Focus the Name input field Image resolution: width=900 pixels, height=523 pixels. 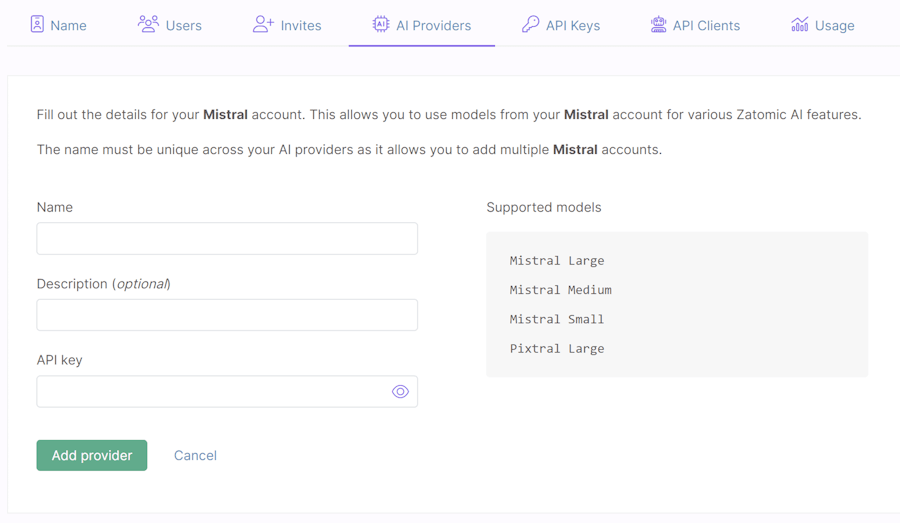[x=227, y=238]
